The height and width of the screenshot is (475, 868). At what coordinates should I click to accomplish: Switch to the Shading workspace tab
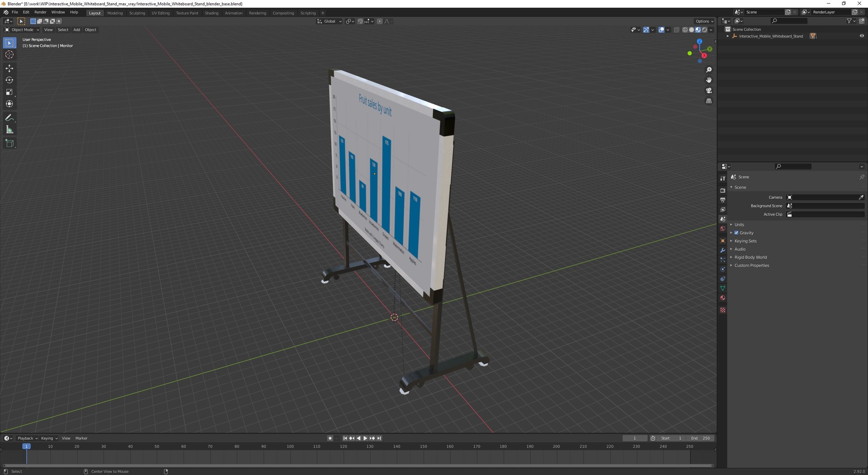[x=212, y=13]
